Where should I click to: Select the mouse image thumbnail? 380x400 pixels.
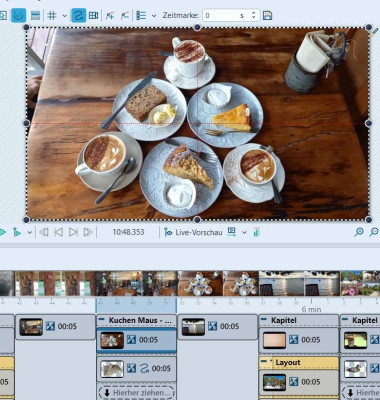(x=112, y=369)
